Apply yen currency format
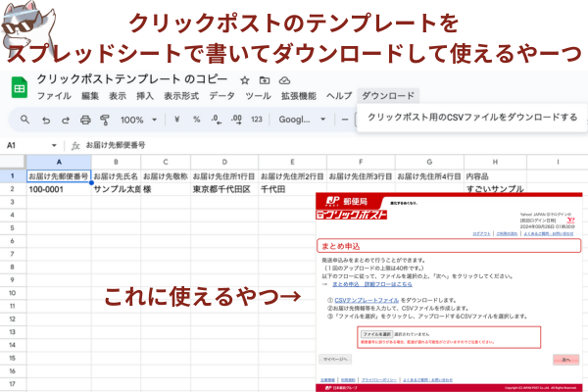 pyautogui.click(x=177, y=120)
